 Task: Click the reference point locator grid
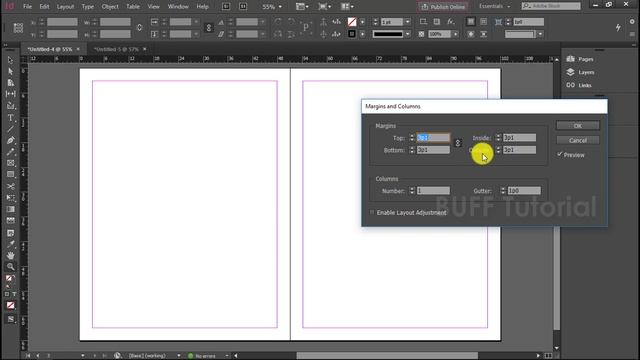tap(18, 28)
